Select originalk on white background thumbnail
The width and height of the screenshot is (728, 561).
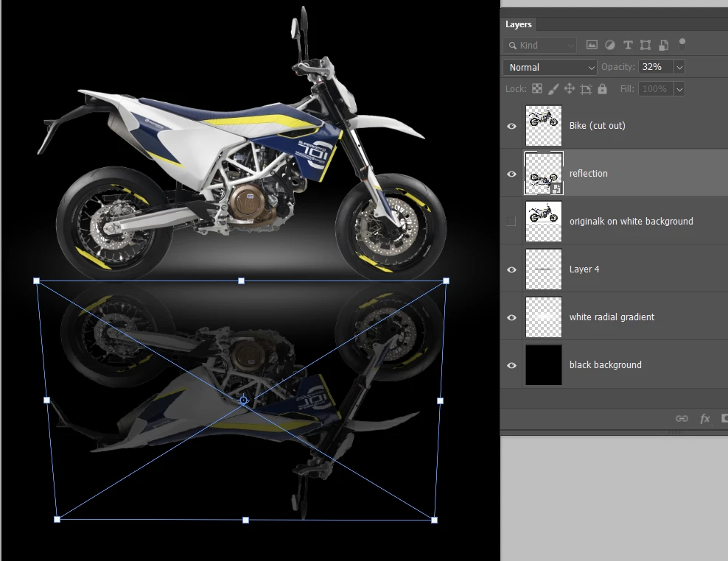[544, 222]
